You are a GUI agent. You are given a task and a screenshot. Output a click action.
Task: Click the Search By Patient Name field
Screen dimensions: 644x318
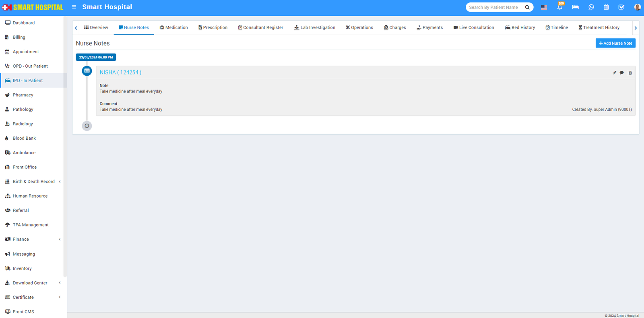pos(495,7)
